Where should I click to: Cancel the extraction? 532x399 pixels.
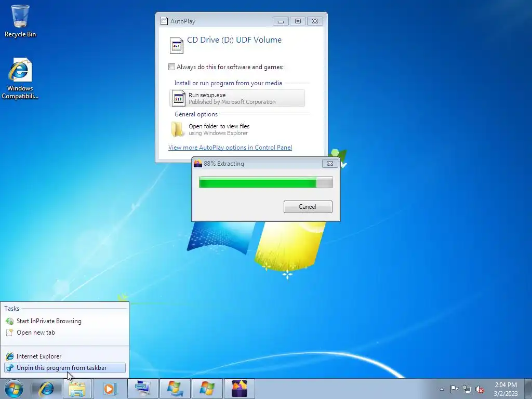(308, 207)
